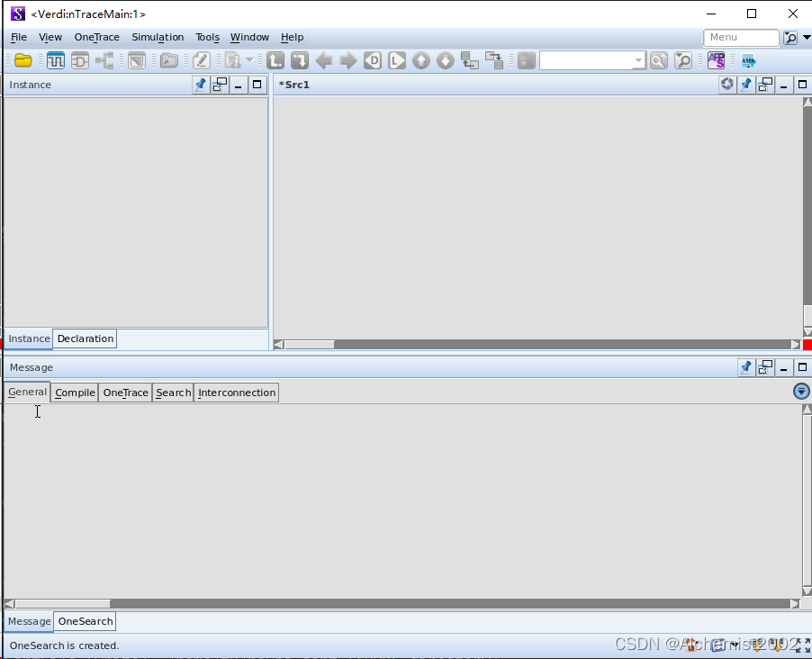The image size is (812, 659).
Task: Open the dropdown arrow beside menu search
Action: tap(807, 37)
